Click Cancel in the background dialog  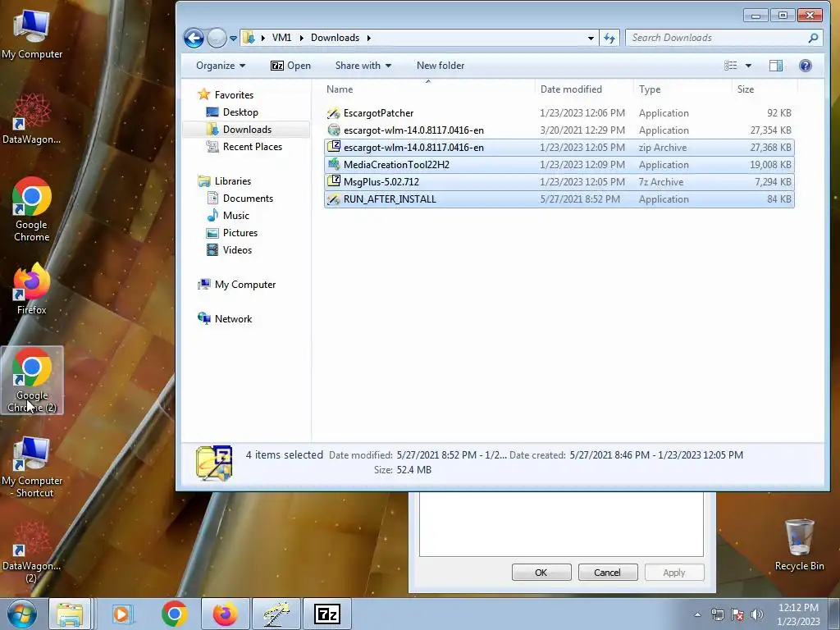[x=608, y=572]
